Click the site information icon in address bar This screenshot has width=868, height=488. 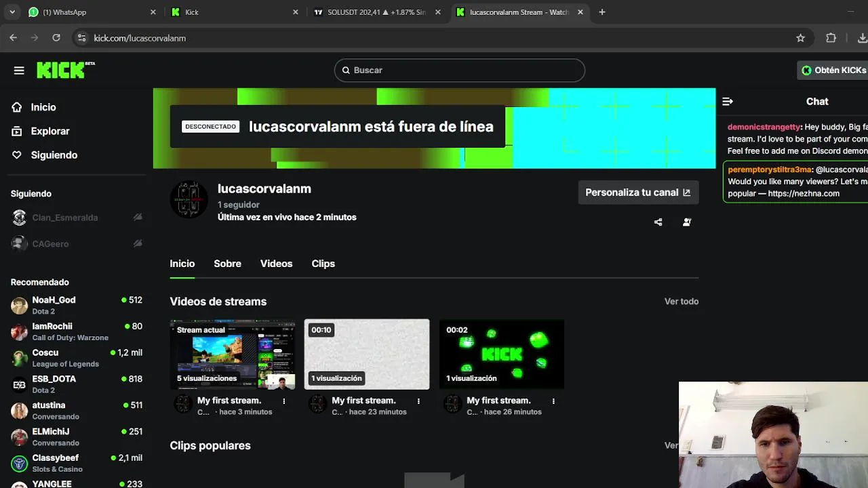(81, 38)
